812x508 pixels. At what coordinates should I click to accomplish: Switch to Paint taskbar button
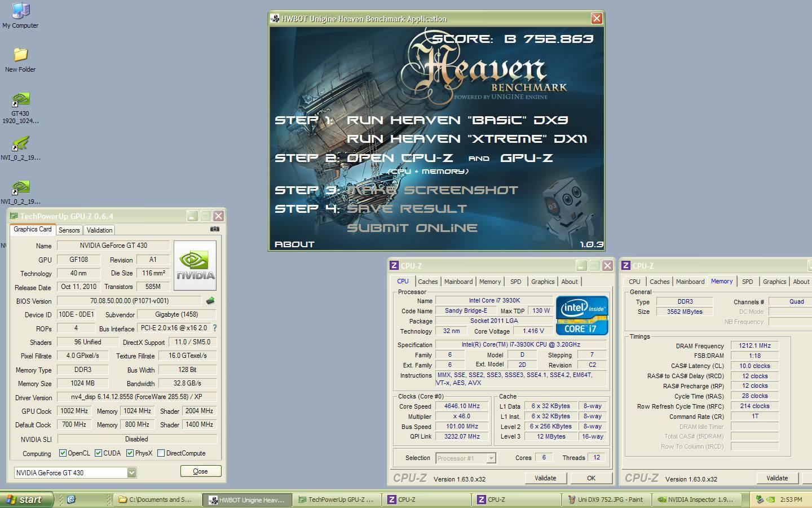tap(606, 500)
